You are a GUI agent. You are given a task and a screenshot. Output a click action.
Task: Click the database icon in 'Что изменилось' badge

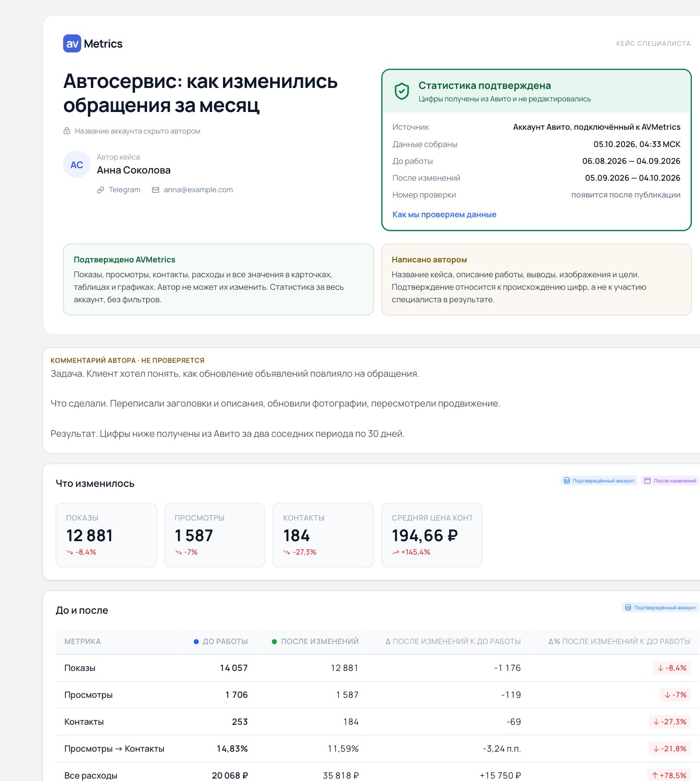[567, 481]
